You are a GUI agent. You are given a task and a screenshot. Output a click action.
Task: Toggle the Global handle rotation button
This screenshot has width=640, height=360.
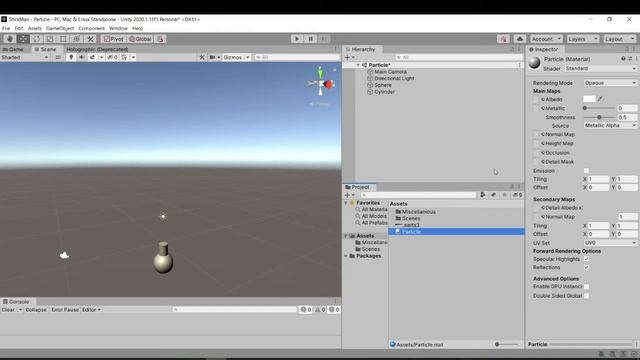point(140,39)
